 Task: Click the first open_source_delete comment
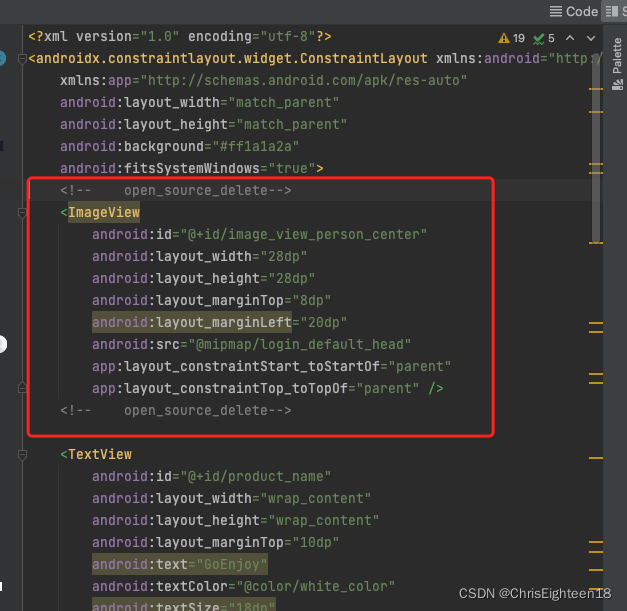pos(176,191)
